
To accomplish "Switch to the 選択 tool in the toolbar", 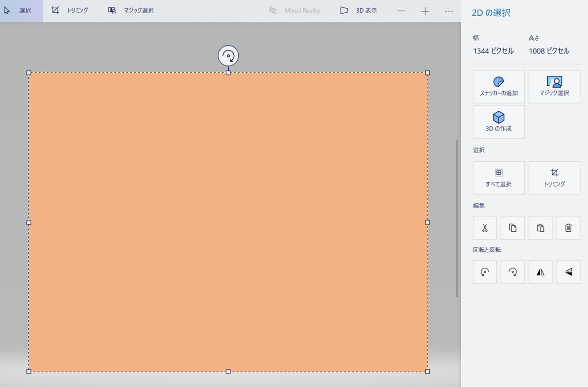I will pos(20,10).
